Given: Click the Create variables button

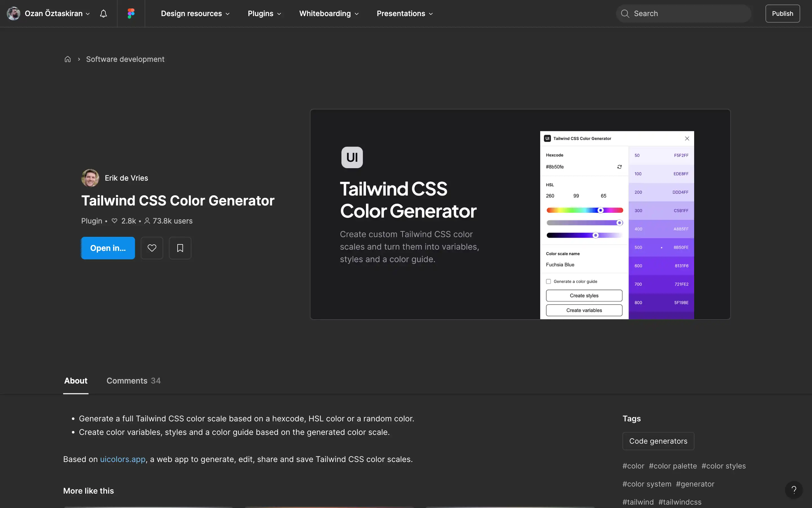Looking at the screenshot, I should click(x=584, y=310).
